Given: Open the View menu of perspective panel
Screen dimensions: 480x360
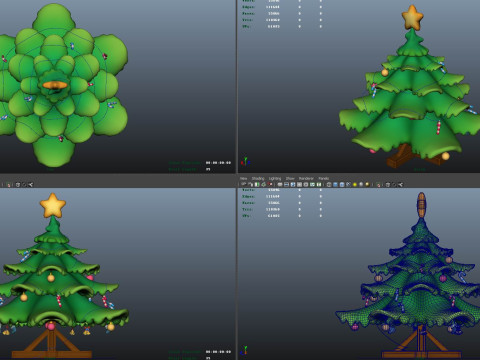Looking at the screenshot, I should tap(243, 178).
